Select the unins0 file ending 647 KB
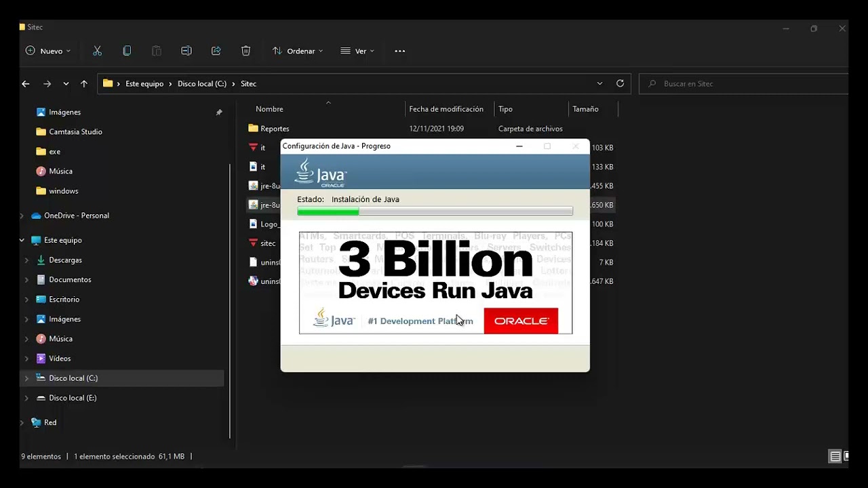868x488 pixels. tap(270, 281)
